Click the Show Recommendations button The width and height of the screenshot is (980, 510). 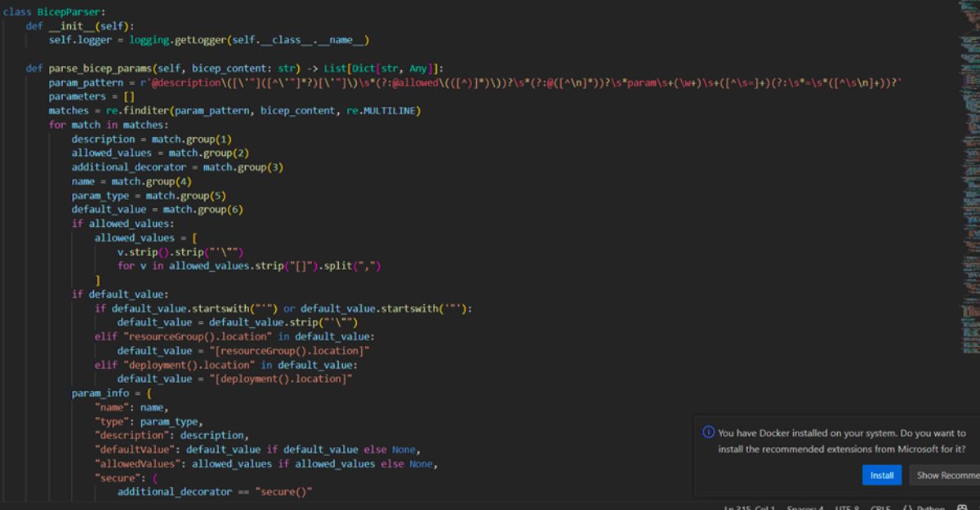945,475
